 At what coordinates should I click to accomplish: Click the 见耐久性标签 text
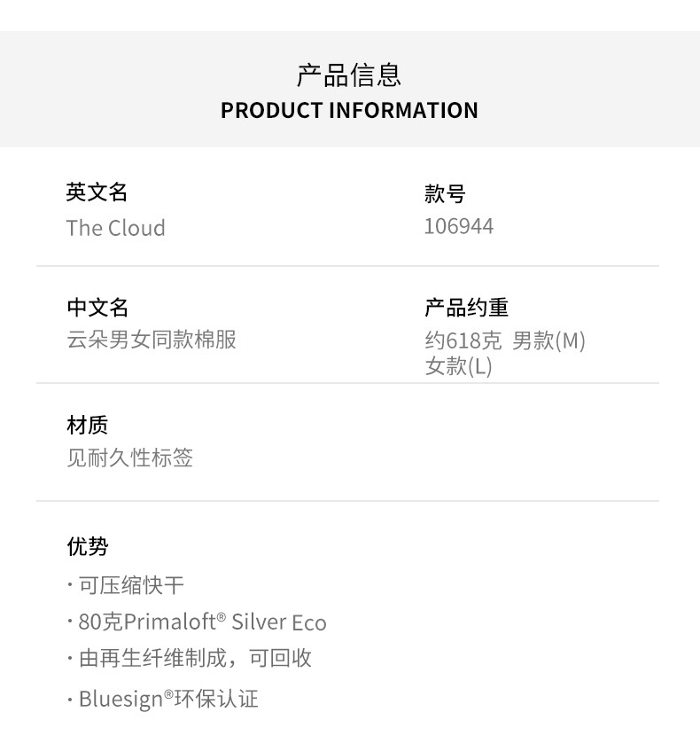(x=129, y=458)
